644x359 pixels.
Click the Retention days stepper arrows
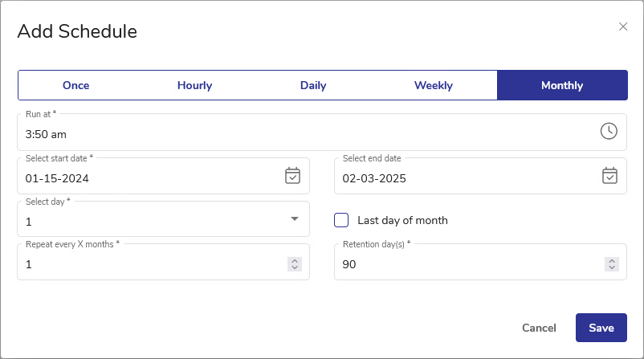[612, 264]
